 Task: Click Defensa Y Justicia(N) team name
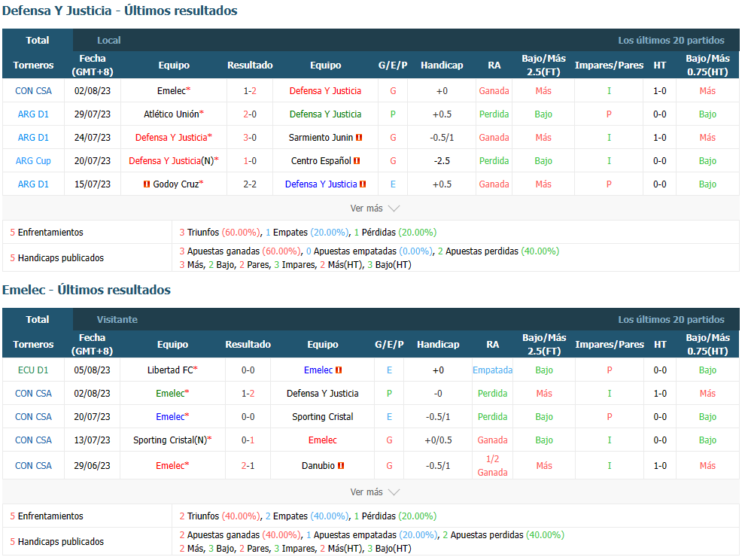pyautogui.click(x=172, y=160)
